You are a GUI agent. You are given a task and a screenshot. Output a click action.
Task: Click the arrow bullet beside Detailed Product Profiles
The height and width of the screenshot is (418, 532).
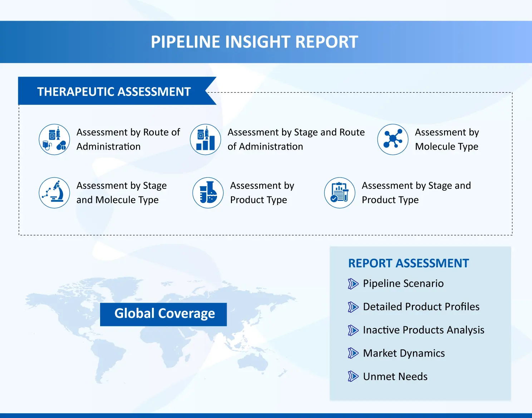click(x=353, y=307)
